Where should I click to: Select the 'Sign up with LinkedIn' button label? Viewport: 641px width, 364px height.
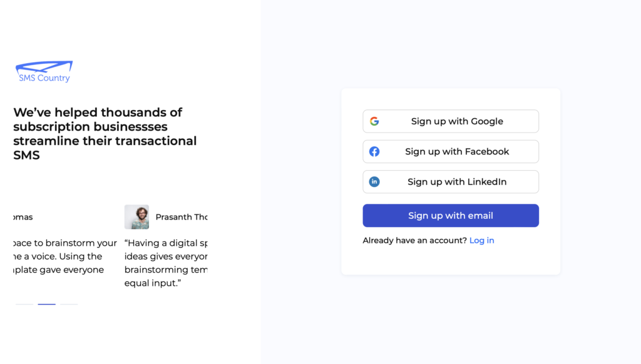click(x=457, y=182)
